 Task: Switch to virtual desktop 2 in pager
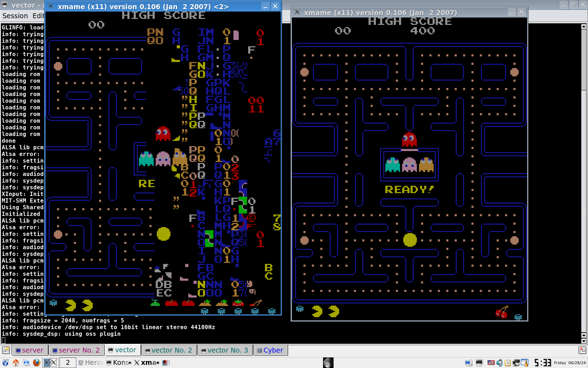pyautogui.click(x=68, y=362)
